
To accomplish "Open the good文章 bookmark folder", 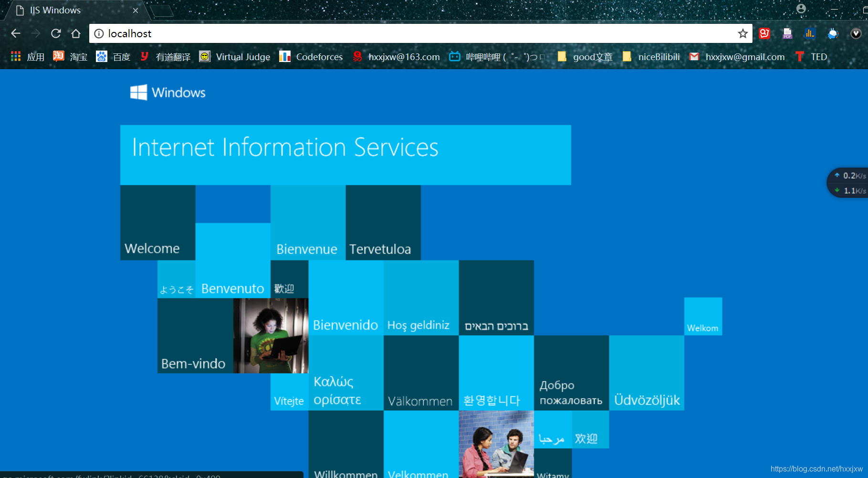I will (585, 57).
